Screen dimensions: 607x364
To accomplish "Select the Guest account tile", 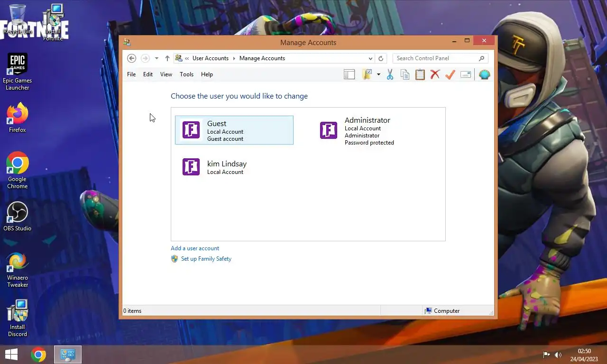I will 234,130.
